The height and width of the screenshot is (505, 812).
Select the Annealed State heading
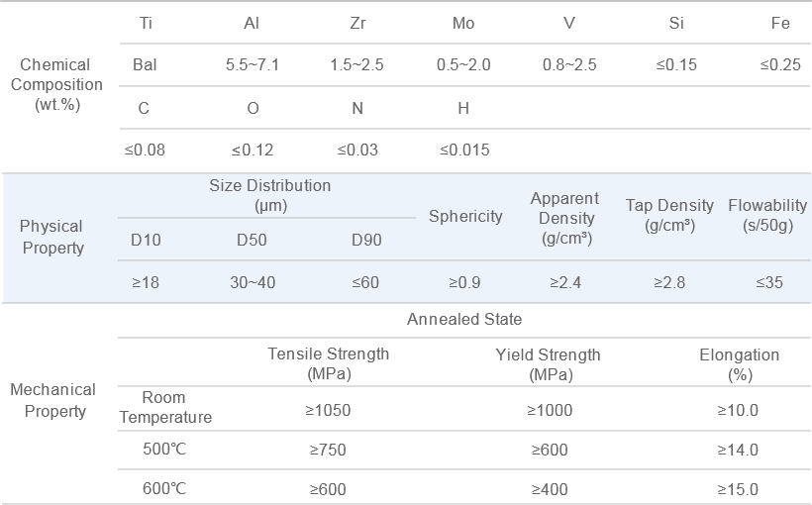464,319
